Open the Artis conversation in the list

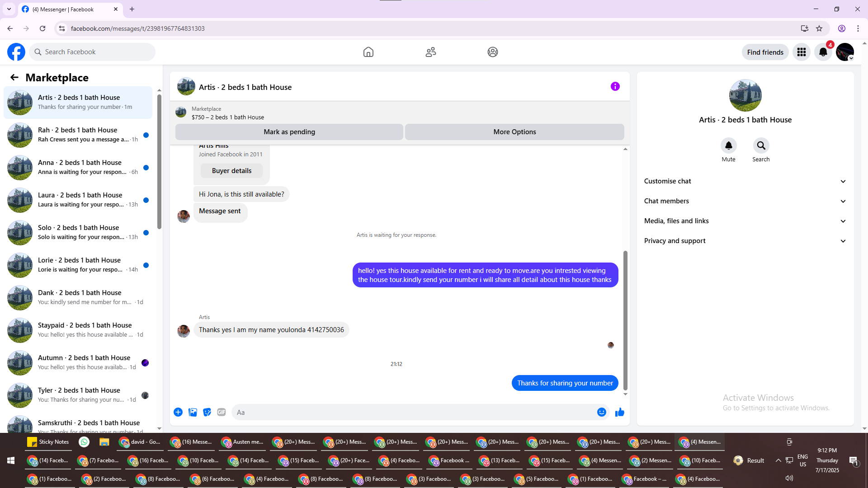[78, 103]
